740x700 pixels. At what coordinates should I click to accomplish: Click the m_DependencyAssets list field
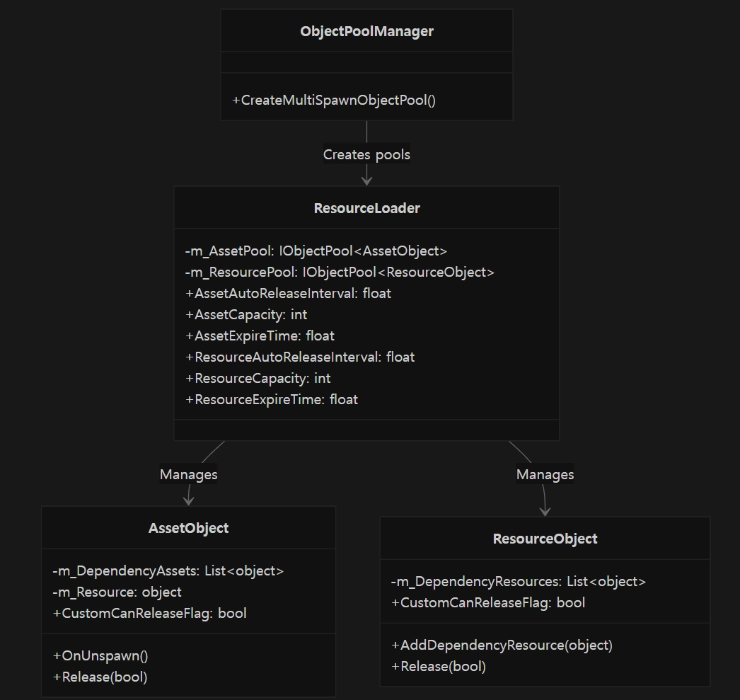coord(168,570)
